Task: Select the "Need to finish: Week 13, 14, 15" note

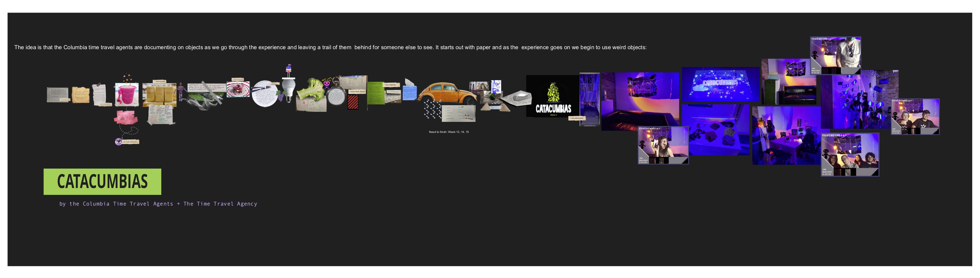Action: coord(449,132)
